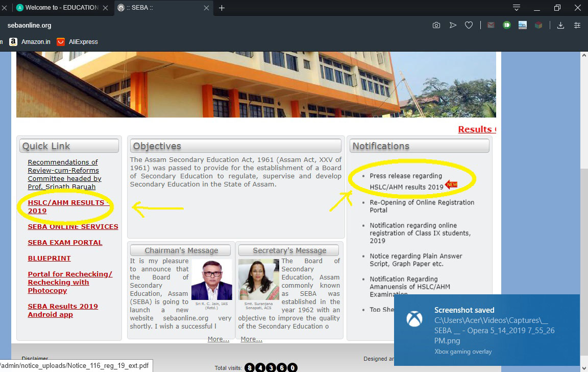Click the cube extension icon
This screenshot has height=372, width=588.
coord(538,25)
